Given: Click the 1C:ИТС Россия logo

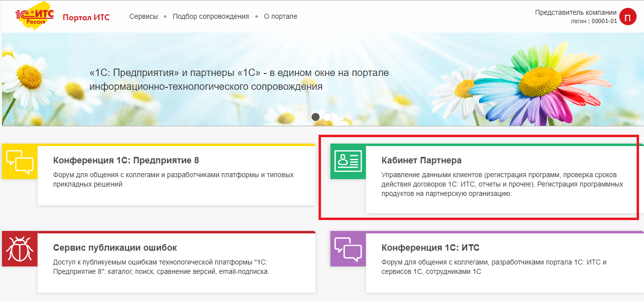Looking at the screenshot, I should (35, 17).
